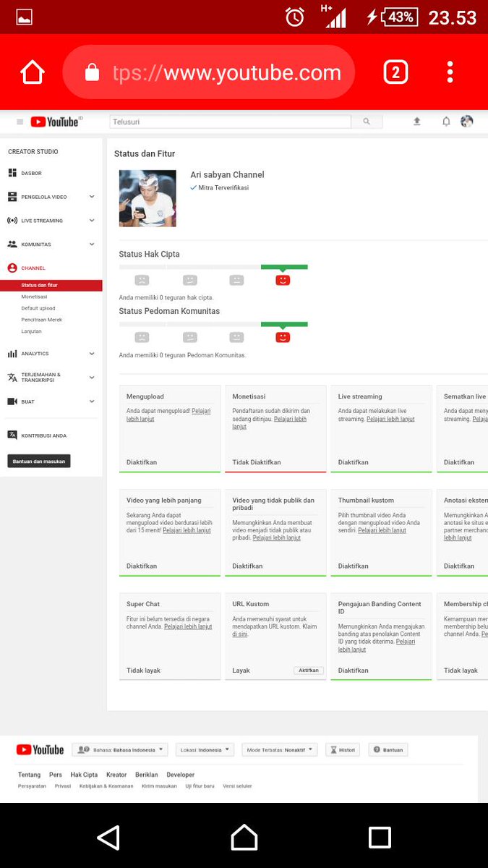Tap the Android recent apps button

(380, 838)
